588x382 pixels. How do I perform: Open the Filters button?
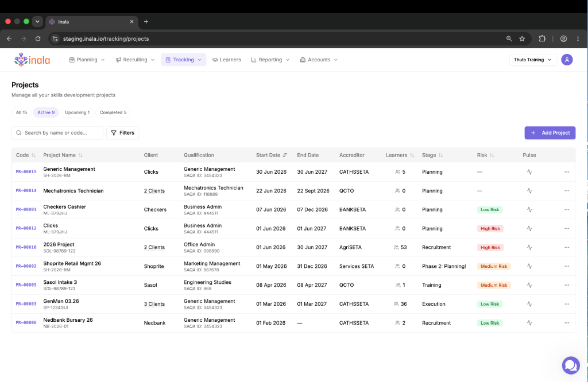point(123,132)
